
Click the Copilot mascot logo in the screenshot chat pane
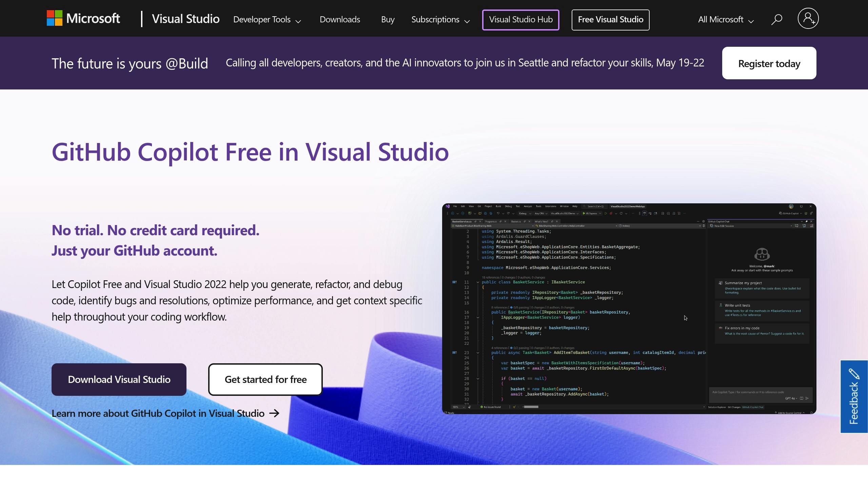point(762,254)
